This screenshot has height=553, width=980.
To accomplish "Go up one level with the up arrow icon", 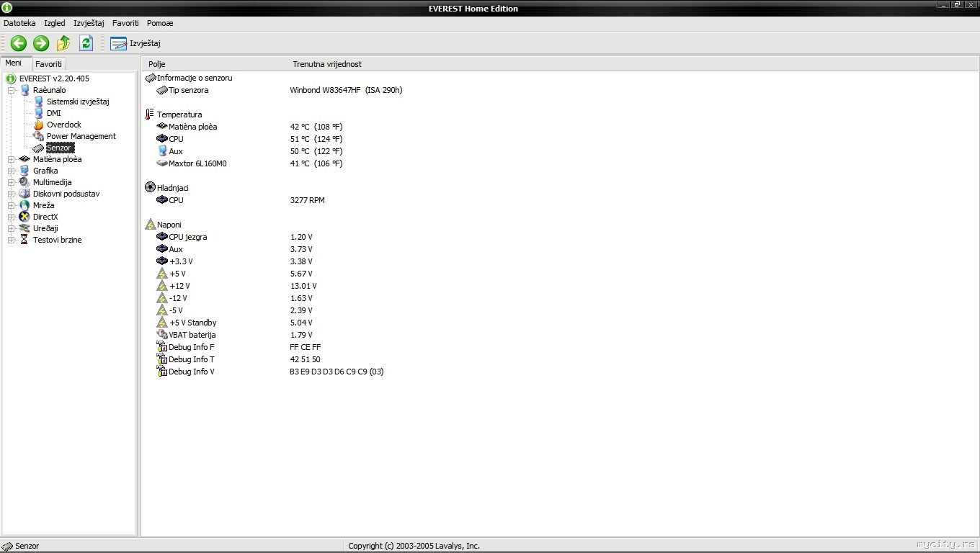I will pyautogui.click(x=63, y=43).
